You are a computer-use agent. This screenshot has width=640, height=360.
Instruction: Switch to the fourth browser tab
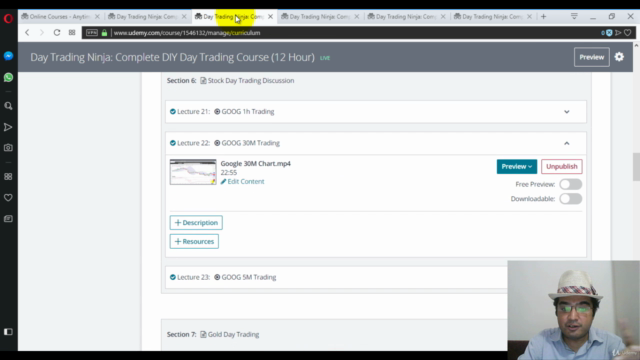pyautogui.click(x=319, y=17)
